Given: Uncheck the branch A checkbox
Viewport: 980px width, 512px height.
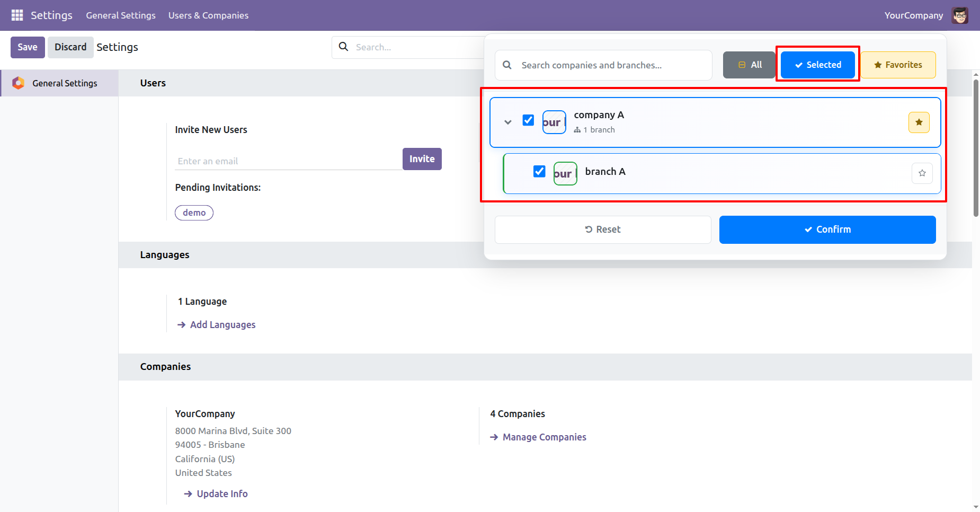Looking at the screenshot, I should point(539,171).
